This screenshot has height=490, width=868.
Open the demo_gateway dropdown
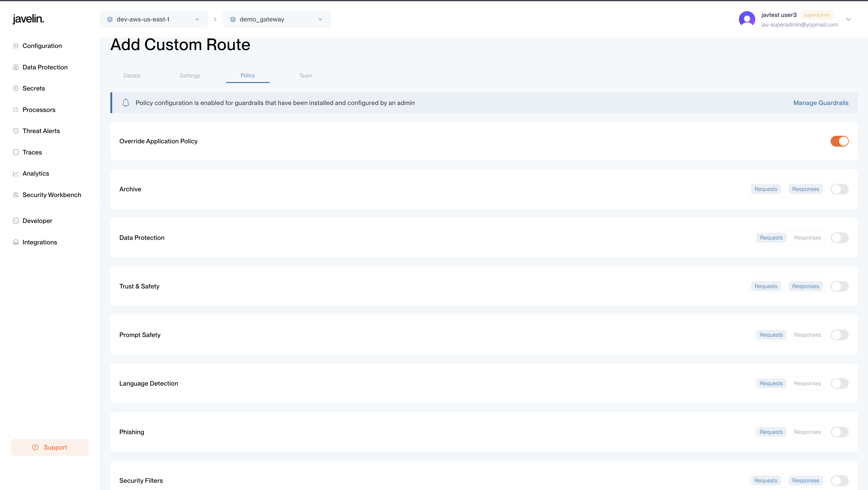pos(277,20)
